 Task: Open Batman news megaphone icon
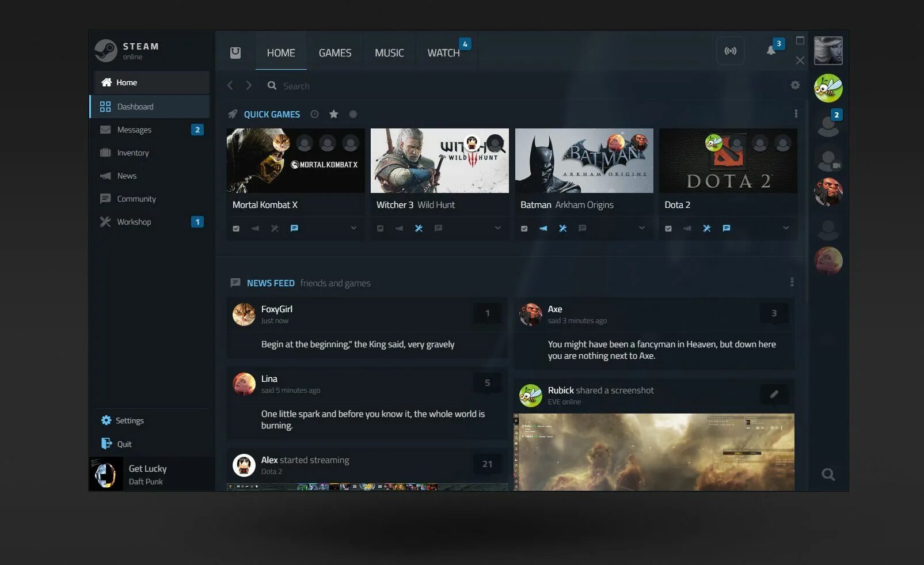[x=543, y=228]
